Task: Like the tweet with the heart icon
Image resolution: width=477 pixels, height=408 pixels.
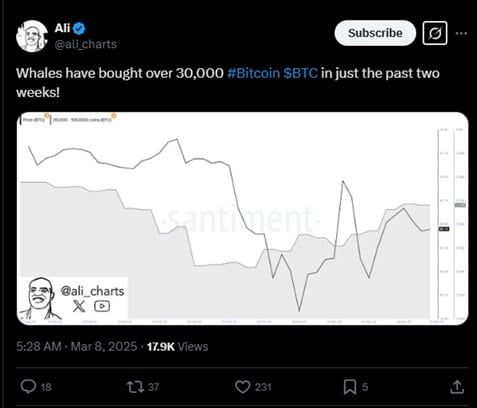Action: point(242,387)
